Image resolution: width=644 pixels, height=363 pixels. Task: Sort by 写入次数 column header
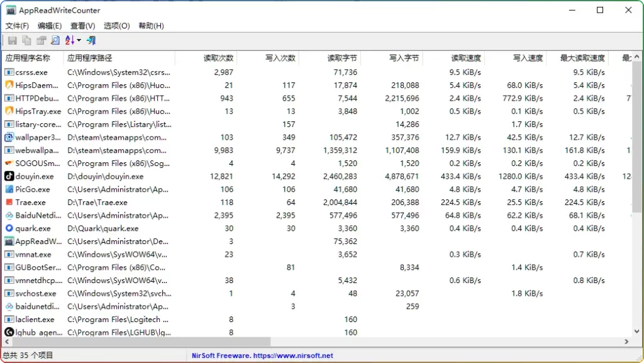tap(268, 58)
